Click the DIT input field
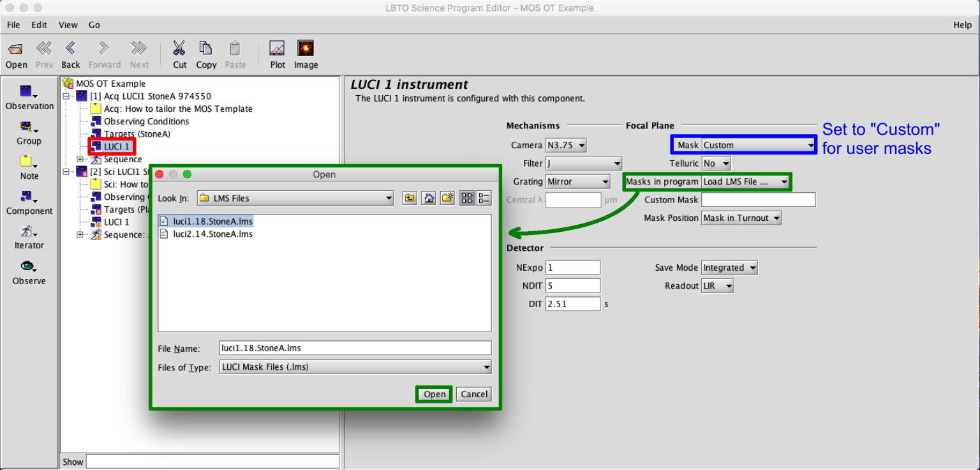This screenshot has height=470, width=980. point(573,304)
